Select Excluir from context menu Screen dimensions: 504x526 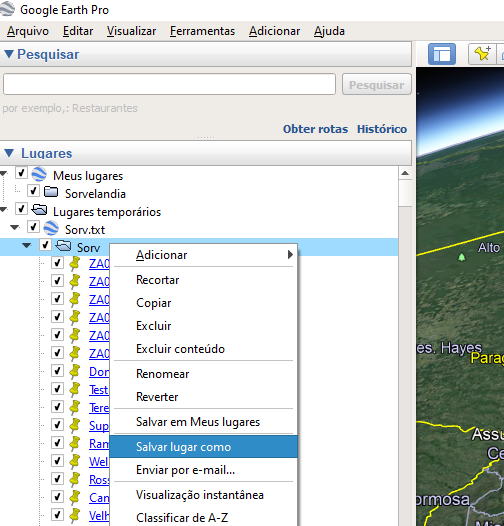pyautogui.click(x=203, y=326)
